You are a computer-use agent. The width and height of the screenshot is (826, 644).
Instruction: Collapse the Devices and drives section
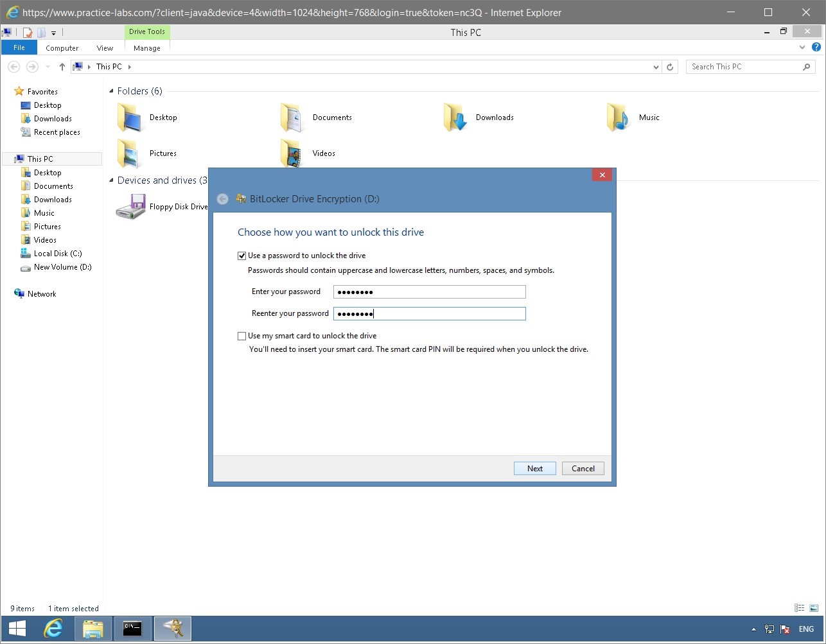point(112,180)
